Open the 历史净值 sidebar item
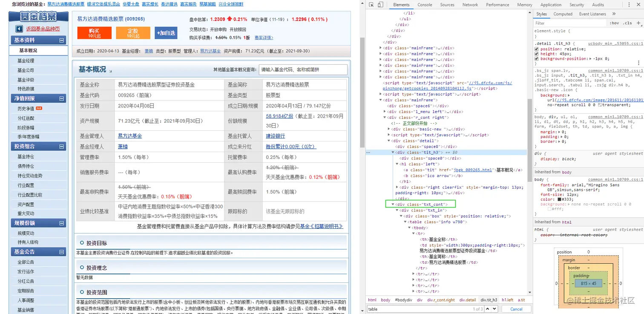This screenshot has height=314, width=644. point(26,109)
